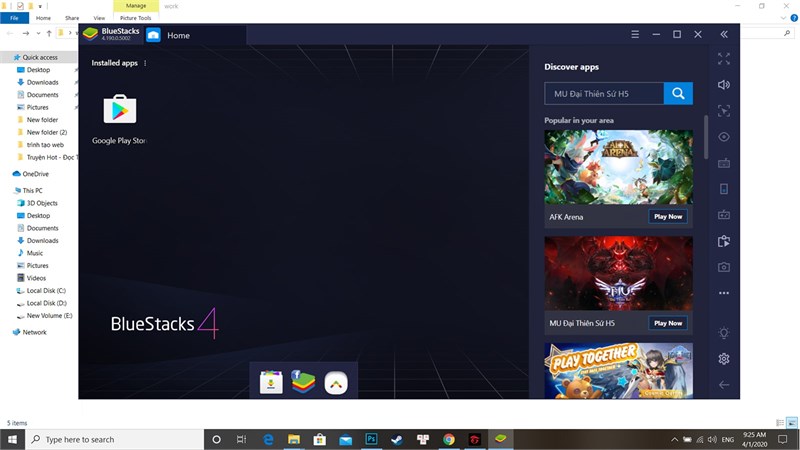Open 3D Objects folder in navigation pane
This screenshot has height=450, width=800.
(x=42, y=203)
